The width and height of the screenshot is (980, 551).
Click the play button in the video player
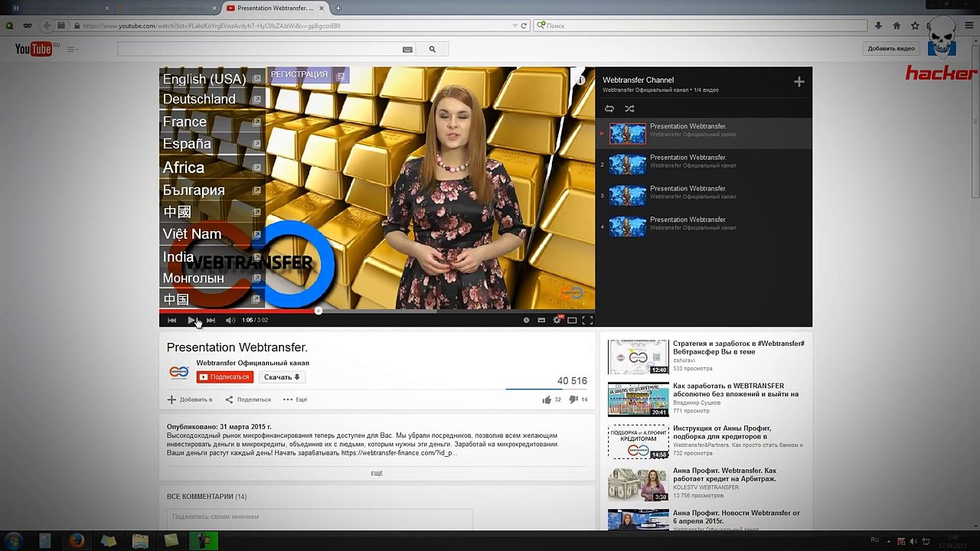pos(191,320)
